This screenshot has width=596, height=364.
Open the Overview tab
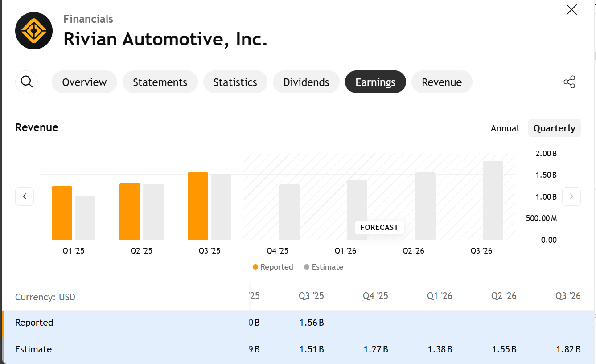pyautogui.click(x=84, y=82)
